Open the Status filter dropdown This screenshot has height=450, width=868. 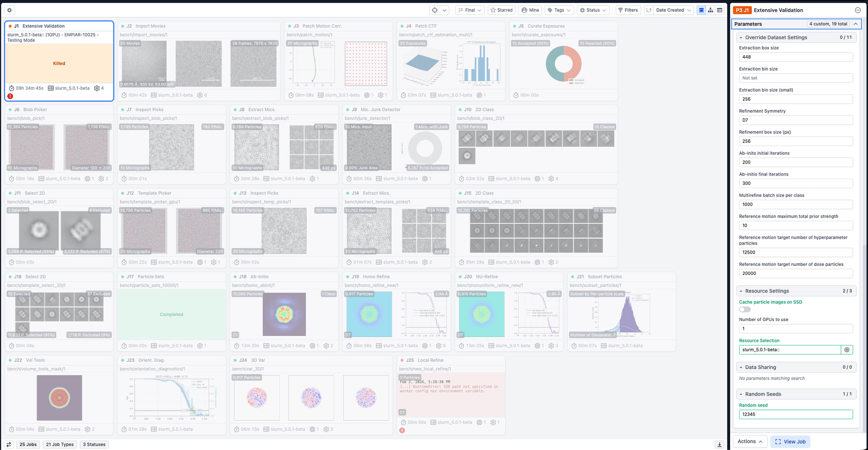pyautogui.click(x=593, y=10)
